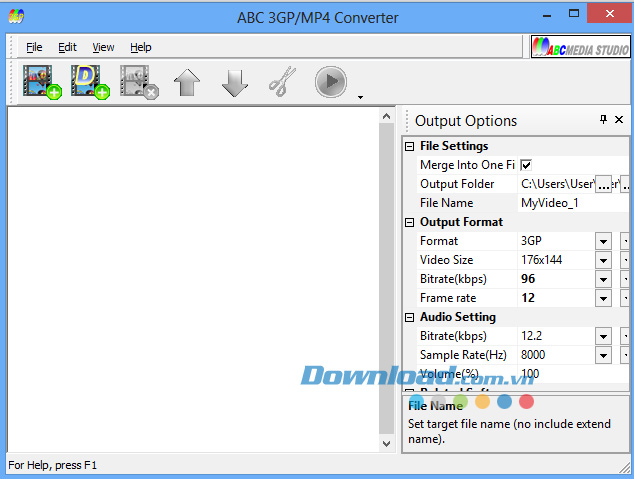
Task: Maximize the ABC 3GP/MP4 Converter window
Action: coord(574,14)
